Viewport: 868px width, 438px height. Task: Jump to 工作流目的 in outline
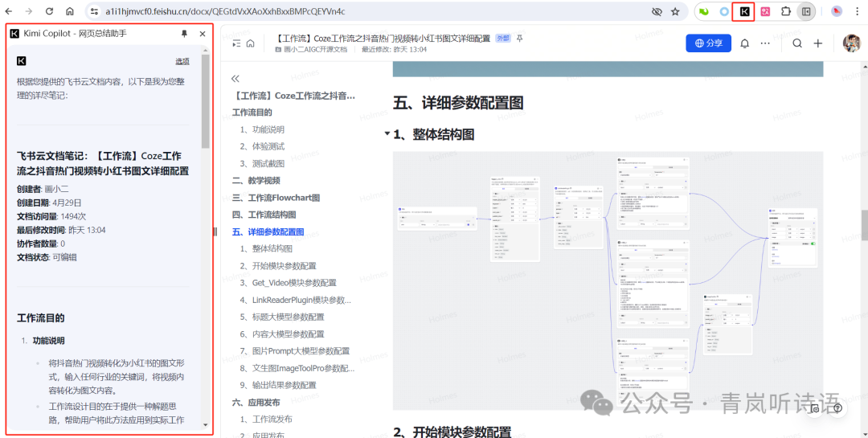[252, 113]
